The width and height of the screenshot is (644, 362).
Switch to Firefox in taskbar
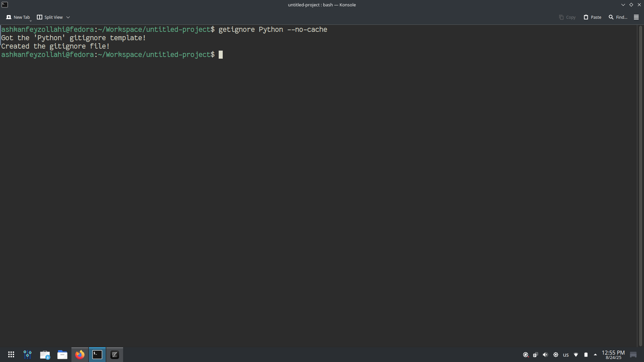tap(80, 355)
